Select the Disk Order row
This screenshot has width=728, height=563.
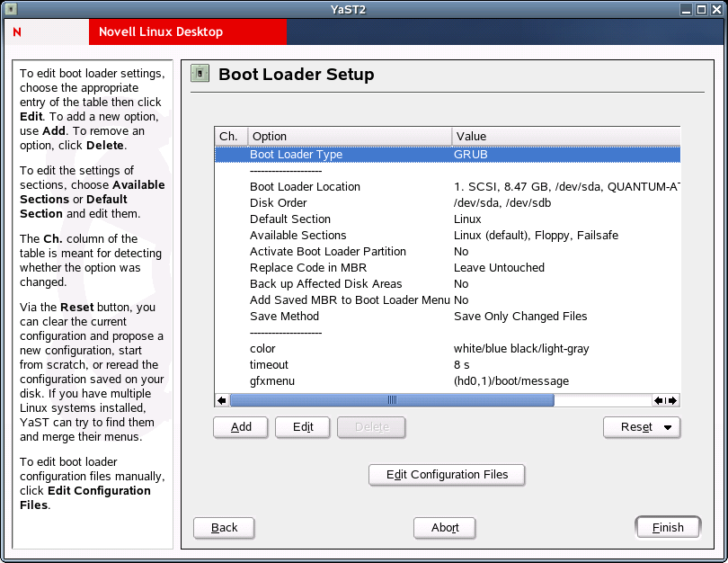point(448,203)
